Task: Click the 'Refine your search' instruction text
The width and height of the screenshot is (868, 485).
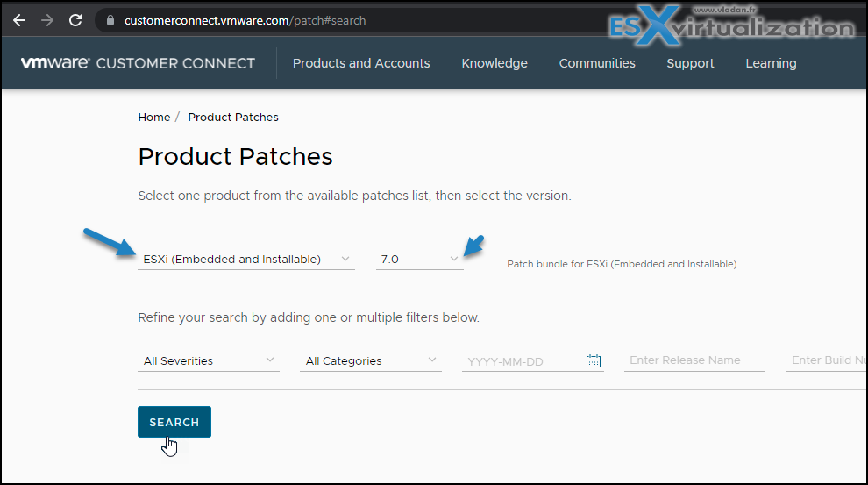Action: [x=309, y=317]
